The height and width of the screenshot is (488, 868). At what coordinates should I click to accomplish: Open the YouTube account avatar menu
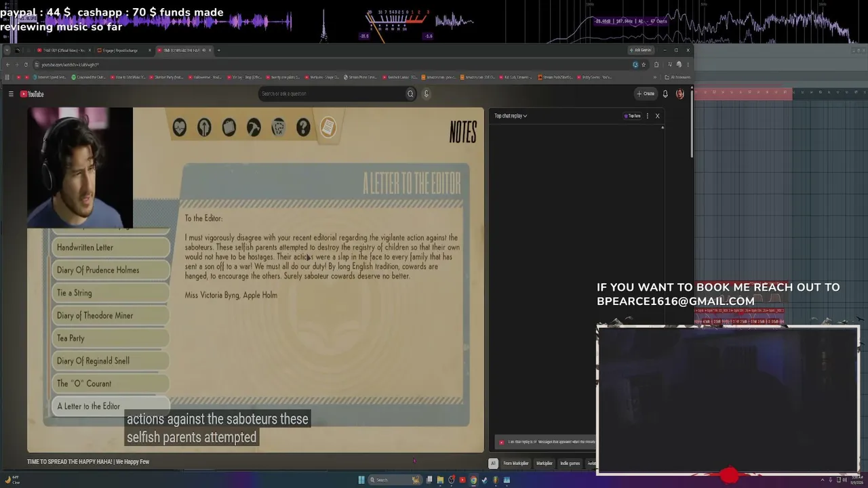680,94
